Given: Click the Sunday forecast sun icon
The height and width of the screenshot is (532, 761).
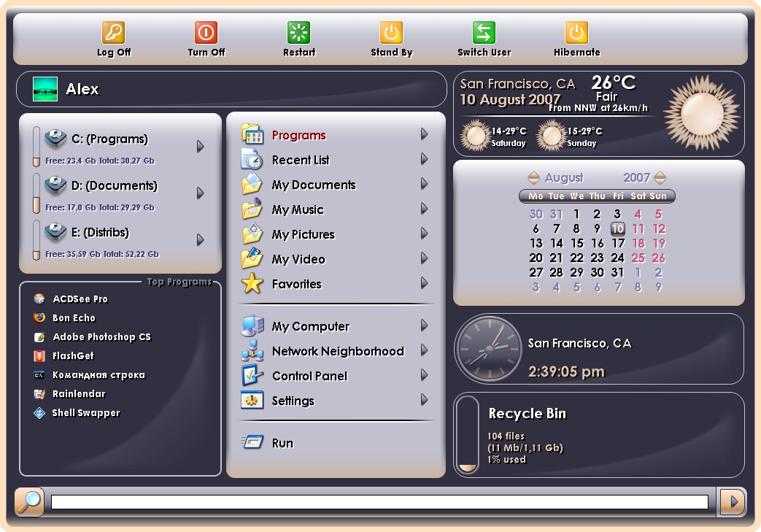Looking at the screenshot, I should click(552, 136).
